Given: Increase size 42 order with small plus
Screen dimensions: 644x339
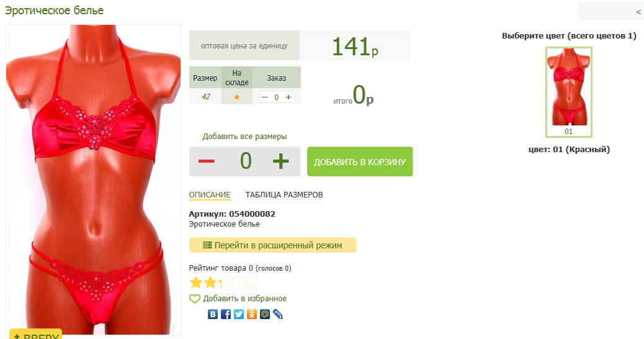Looking at the screenshot, I should click(288, 97).
